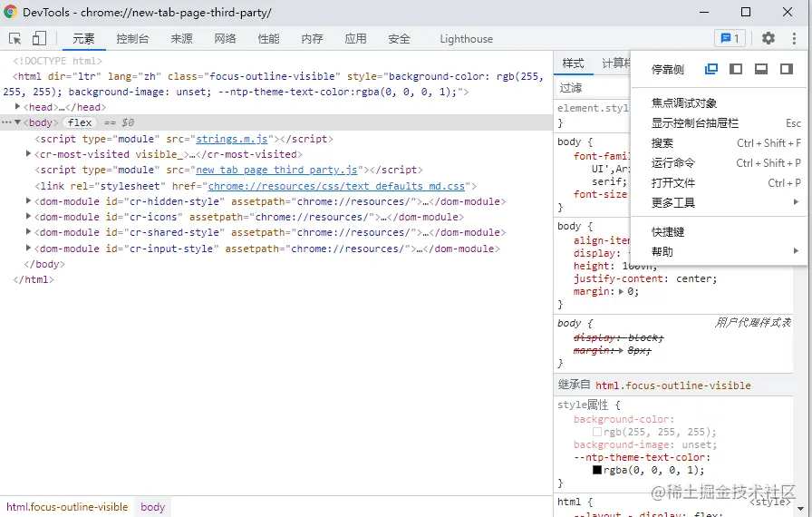The image size is (812, 517).
Task: Click the justify-content: center declaration
Action: point(645,278)
